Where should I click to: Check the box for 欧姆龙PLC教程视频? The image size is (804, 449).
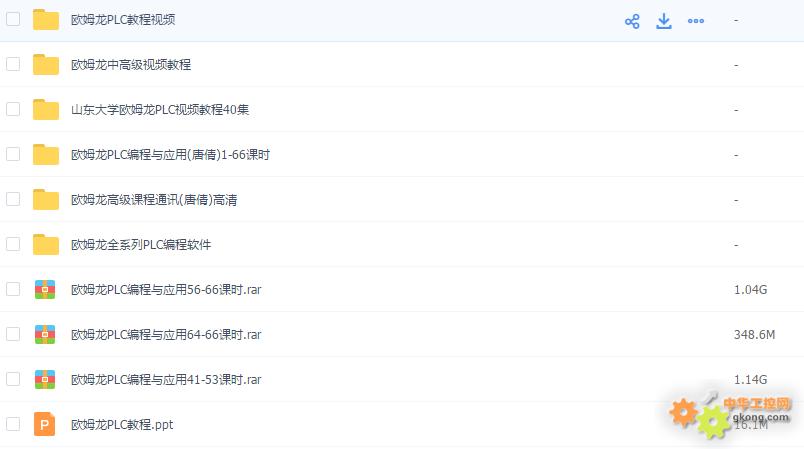click(13, 19)
